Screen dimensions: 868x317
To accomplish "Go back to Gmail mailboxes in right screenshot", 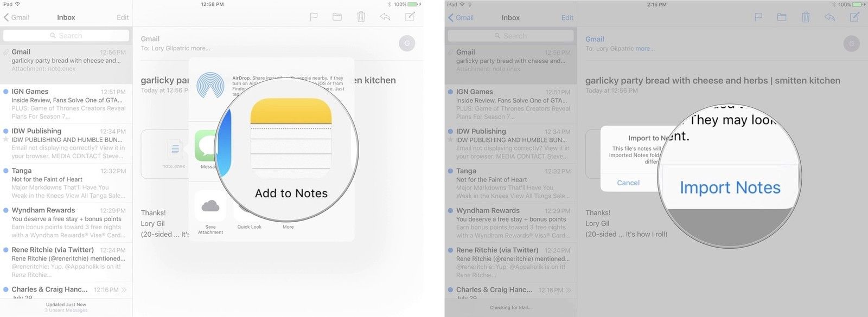I will [x=461, y=18].
